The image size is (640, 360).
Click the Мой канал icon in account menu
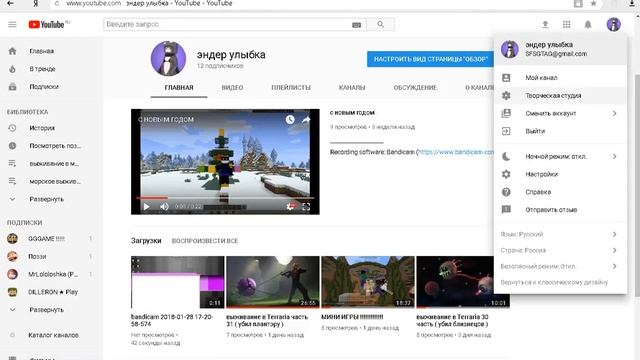[x=506, y=78]
